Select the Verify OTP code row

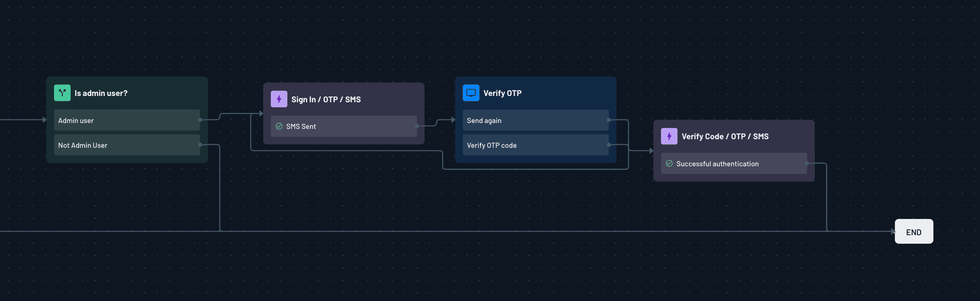(535, 145)
